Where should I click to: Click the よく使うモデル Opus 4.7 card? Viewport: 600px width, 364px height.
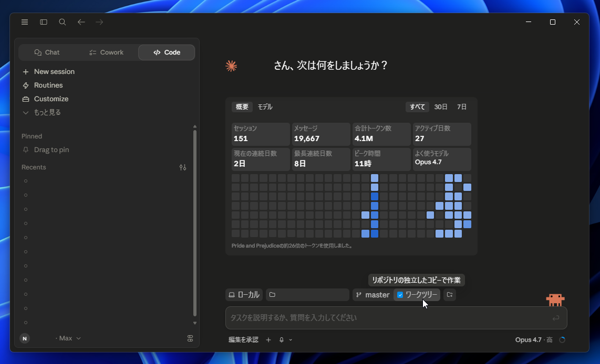[442, 159]
